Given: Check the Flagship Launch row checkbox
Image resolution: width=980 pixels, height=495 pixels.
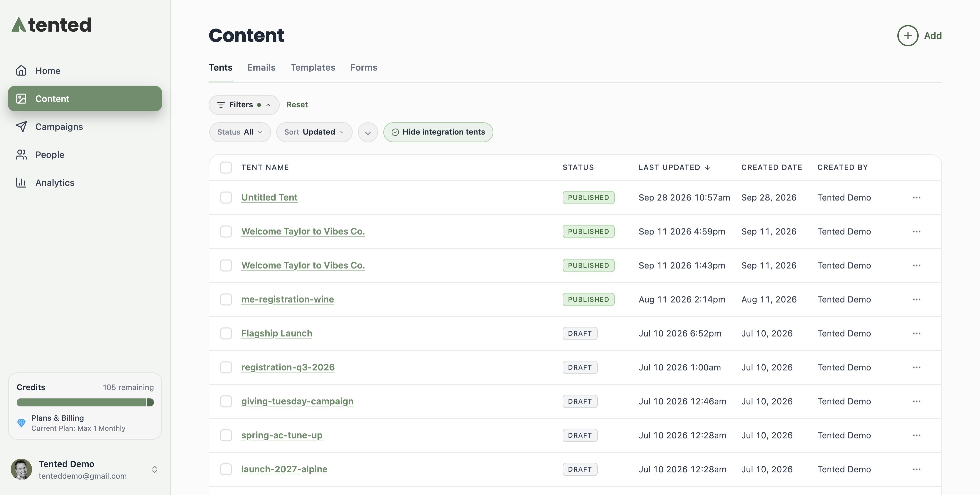Looking at the screenshot, I should click(226, 333).
